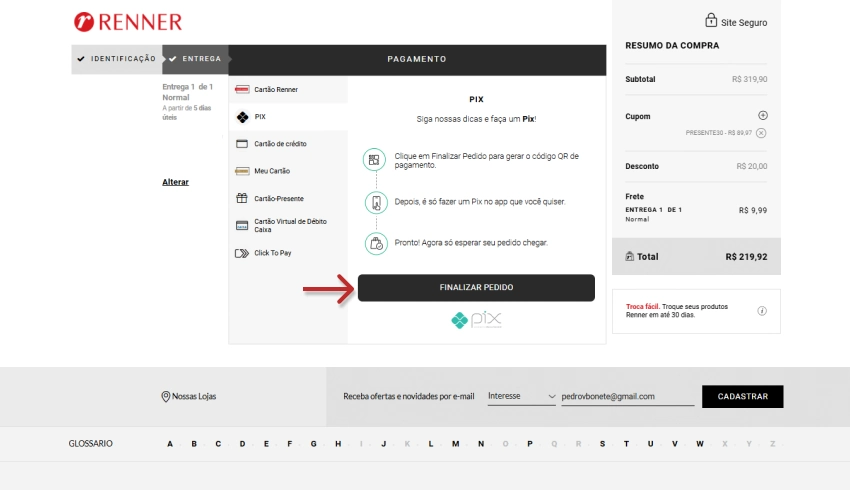Click the PIX diamond icon in sidebar
The height and width of the screenshot is (490, 850).
point(242,117)
